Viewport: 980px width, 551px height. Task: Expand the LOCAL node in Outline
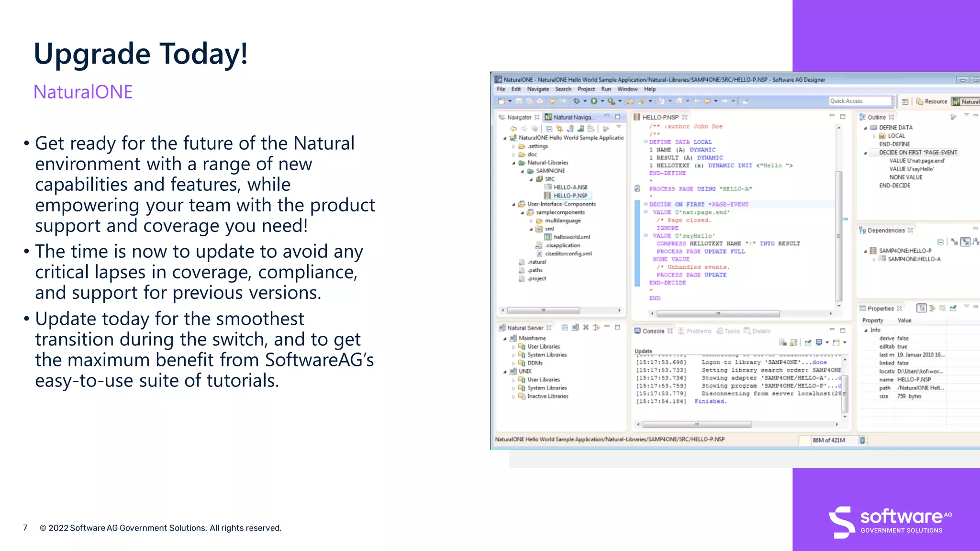click(x=874, y=136)
